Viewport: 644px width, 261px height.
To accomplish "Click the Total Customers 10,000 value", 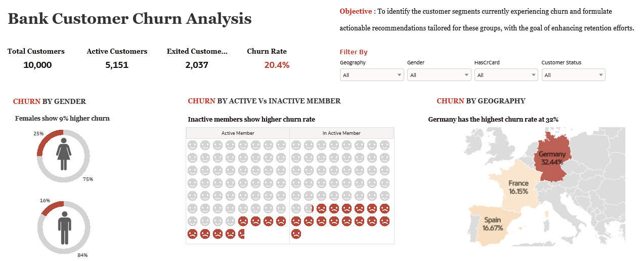I will [37, 65].
